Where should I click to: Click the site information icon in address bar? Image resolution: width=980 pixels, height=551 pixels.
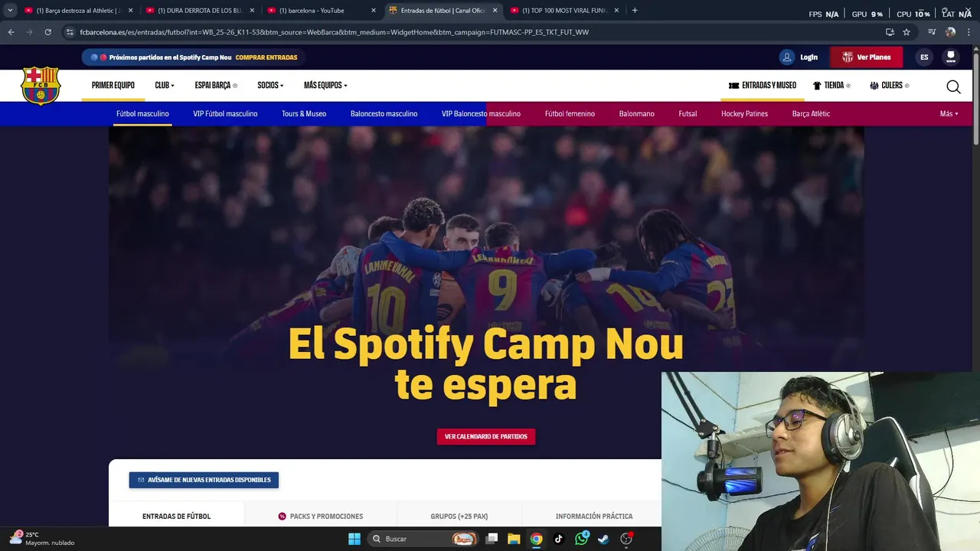pos(70,32)
